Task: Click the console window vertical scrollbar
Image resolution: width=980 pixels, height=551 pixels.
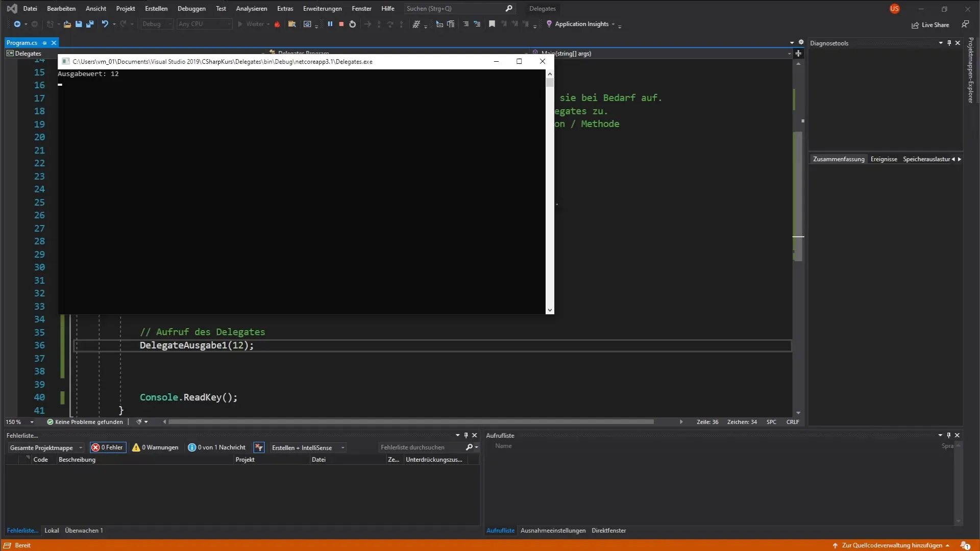Action: coord(550,191)
